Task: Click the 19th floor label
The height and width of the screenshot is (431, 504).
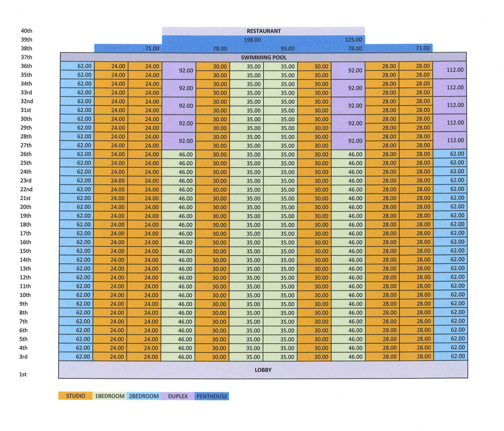Action: coord(25,216)
